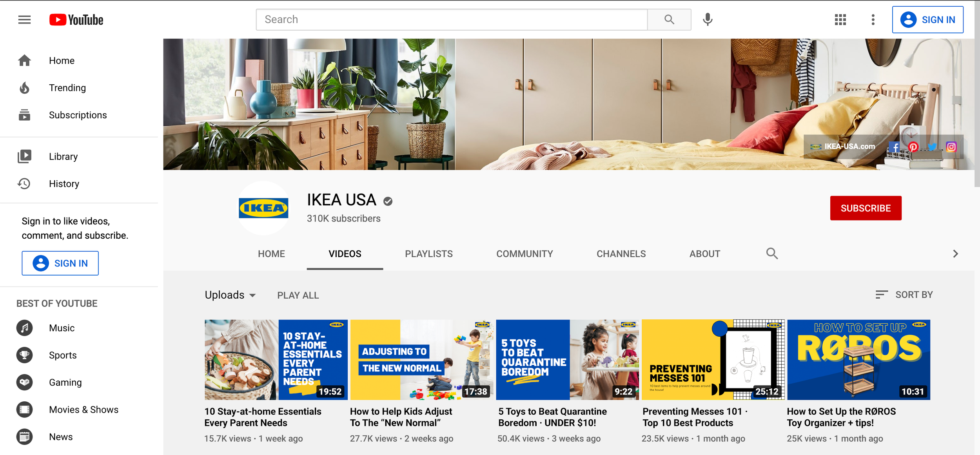Open the three-dot settings menu
This screenshot has height=455, width=980.
point(873,20)
